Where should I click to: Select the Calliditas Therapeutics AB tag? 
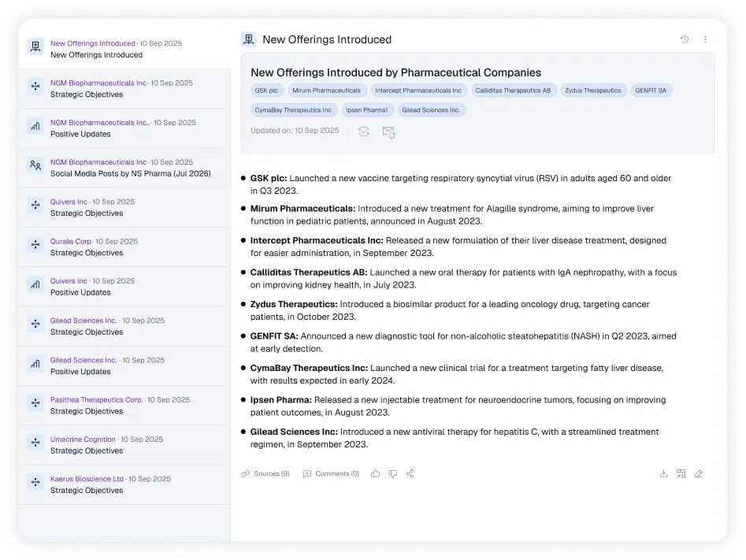[x=514, y=91]
